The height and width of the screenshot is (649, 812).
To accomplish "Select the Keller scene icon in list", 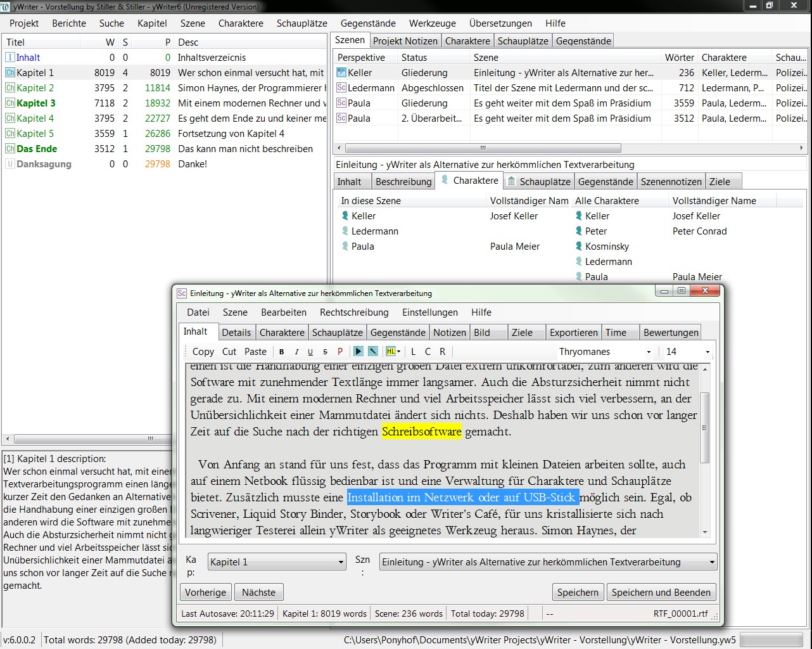I will click(341, 73).
